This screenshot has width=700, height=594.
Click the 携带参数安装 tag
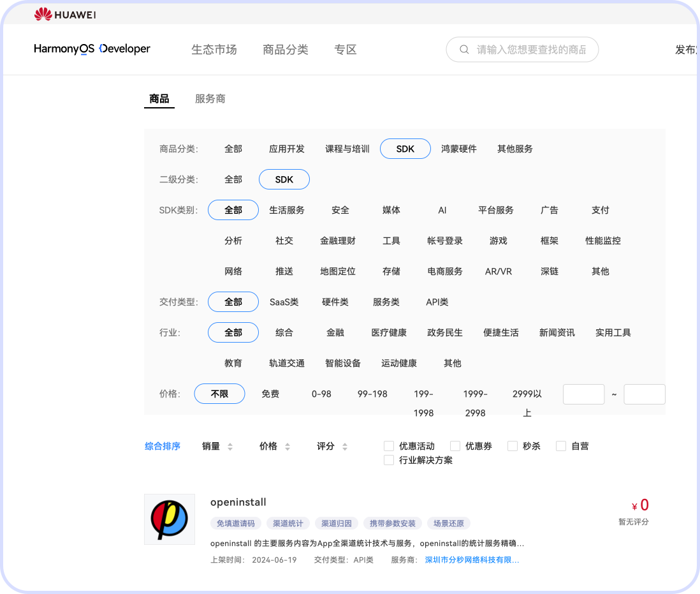coord(393,523)
